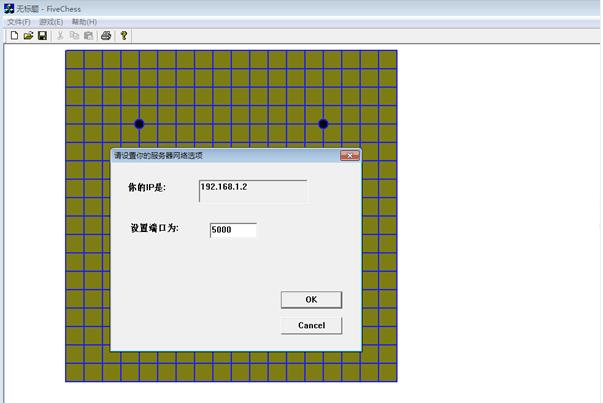Open the 帮助(H) menu
The image size is (603, 403).
[84, 22]
